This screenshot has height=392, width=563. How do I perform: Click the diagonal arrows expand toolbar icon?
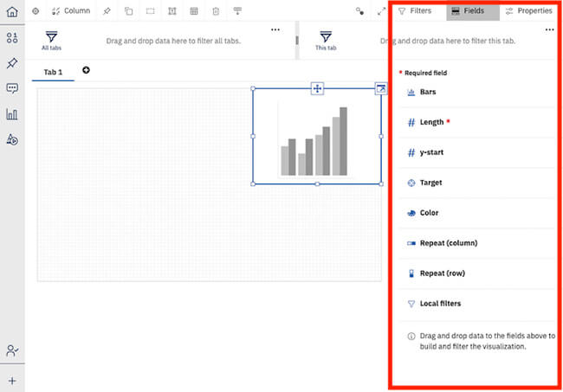(381, 11)
